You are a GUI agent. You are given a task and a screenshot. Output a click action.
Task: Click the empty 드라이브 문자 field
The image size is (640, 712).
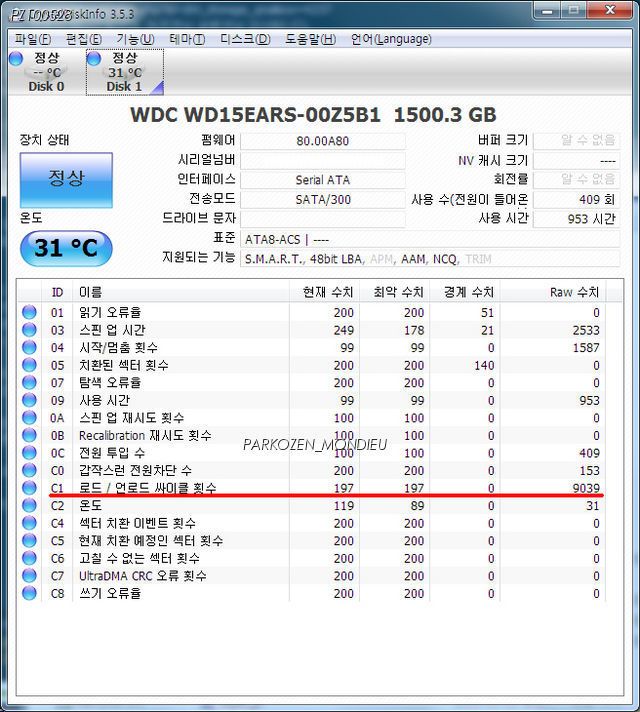pos(322,219)
